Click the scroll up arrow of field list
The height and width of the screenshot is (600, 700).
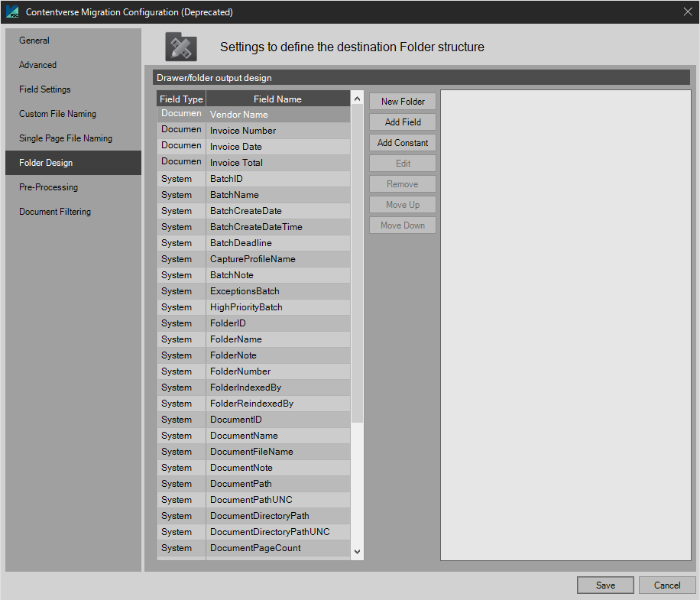357,99
